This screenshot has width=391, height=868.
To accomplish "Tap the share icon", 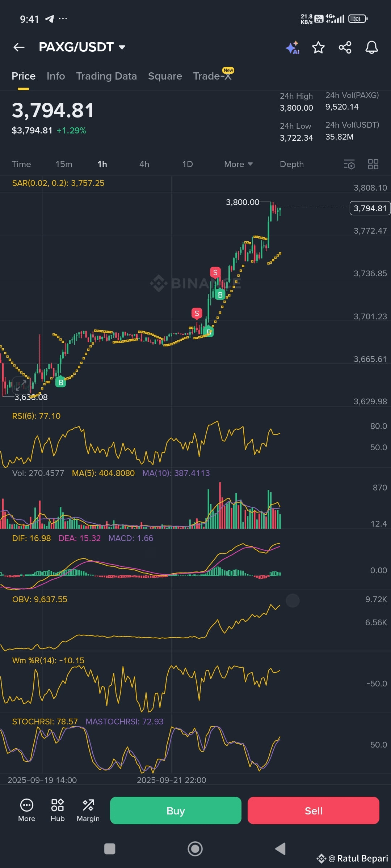I will pyautogui.click(x=345, y=47).
